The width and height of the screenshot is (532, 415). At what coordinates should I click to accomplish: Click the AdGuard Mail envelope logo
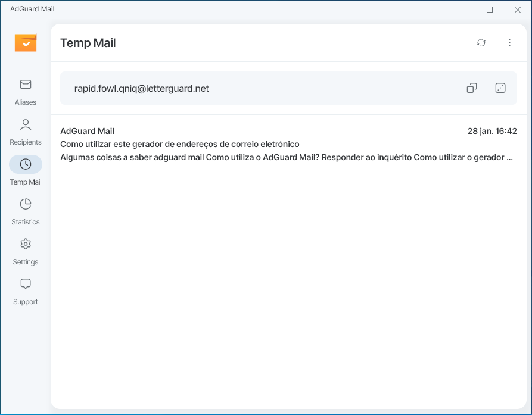(x=26, y=43)
